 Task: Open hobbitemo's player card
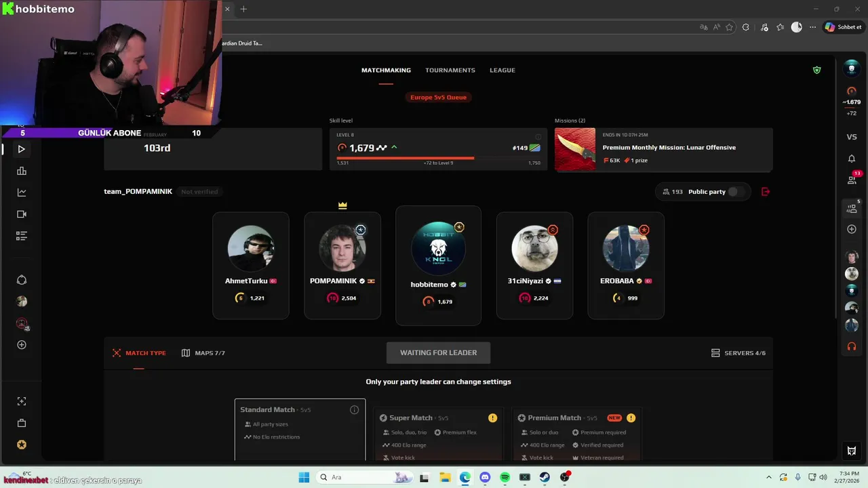pos(438,266)
